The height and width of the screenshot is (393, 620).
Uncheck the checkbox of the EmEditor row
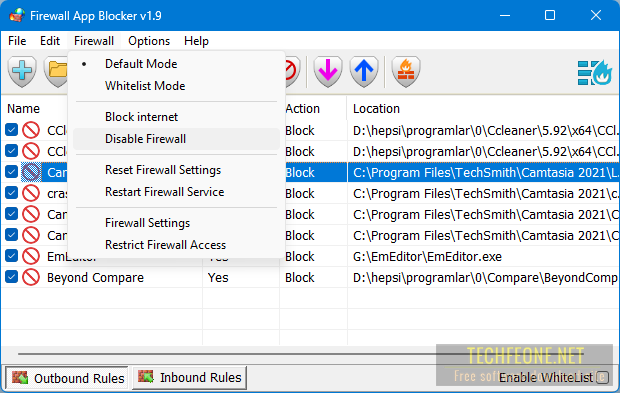coord(11,256)
